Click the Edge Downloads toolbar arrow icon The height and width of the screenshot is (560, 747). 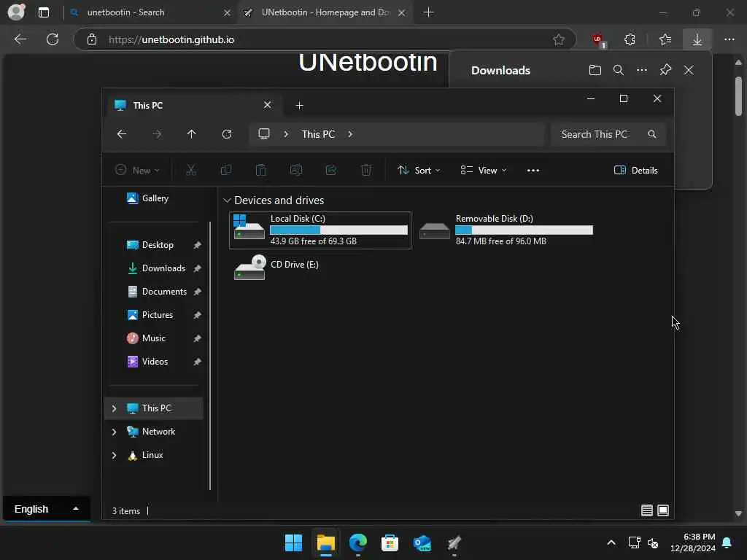697,39
